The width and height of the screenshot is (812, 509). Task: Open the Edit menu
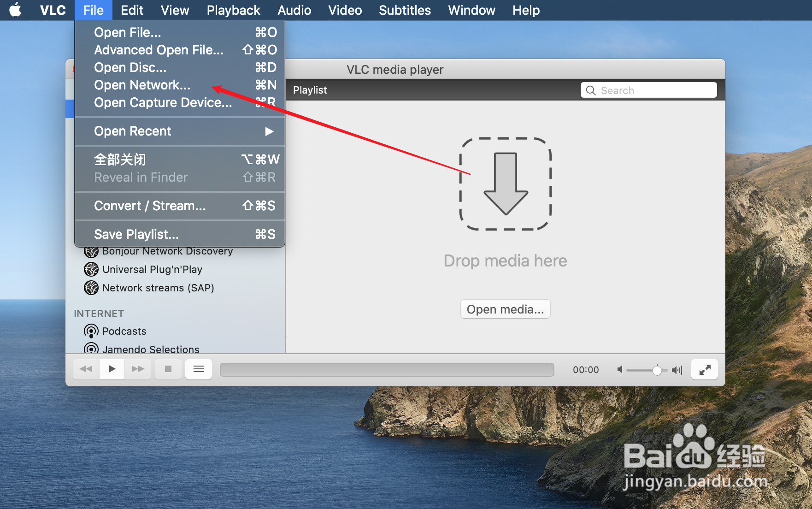point(132,10)
